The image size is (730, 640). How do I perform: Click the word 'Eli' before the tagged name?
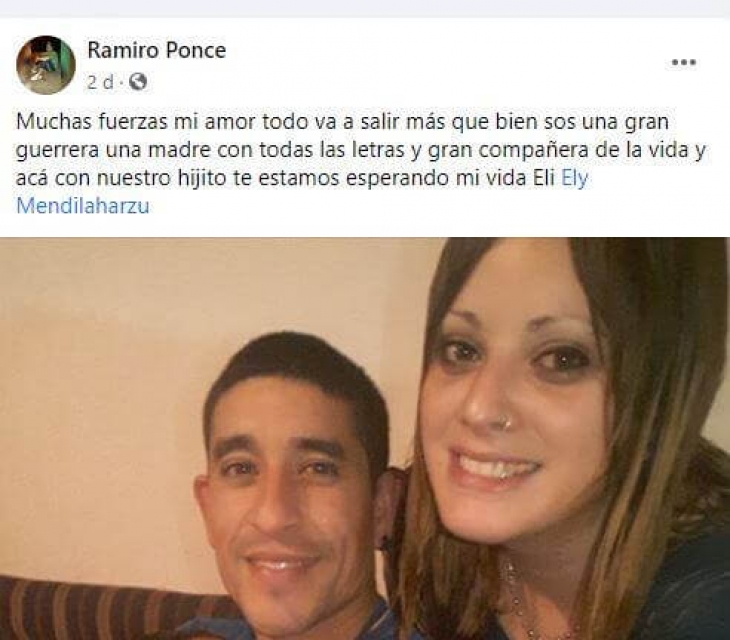(544, 178)
